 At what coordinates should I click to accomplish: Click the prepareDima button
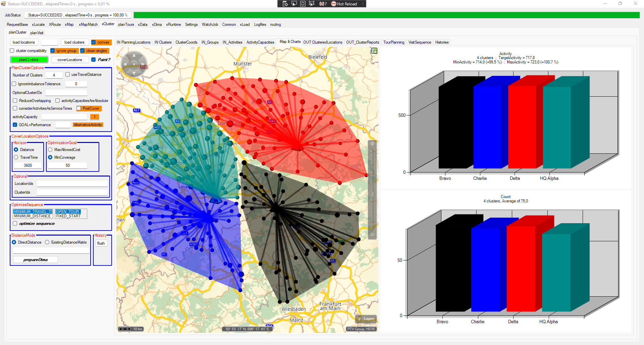coord(36,260)
